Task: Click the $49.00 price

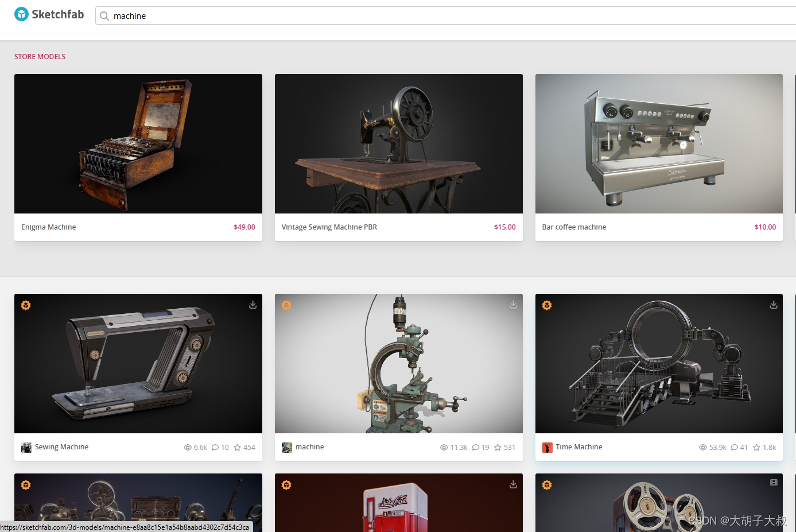Action: (244, 227)
